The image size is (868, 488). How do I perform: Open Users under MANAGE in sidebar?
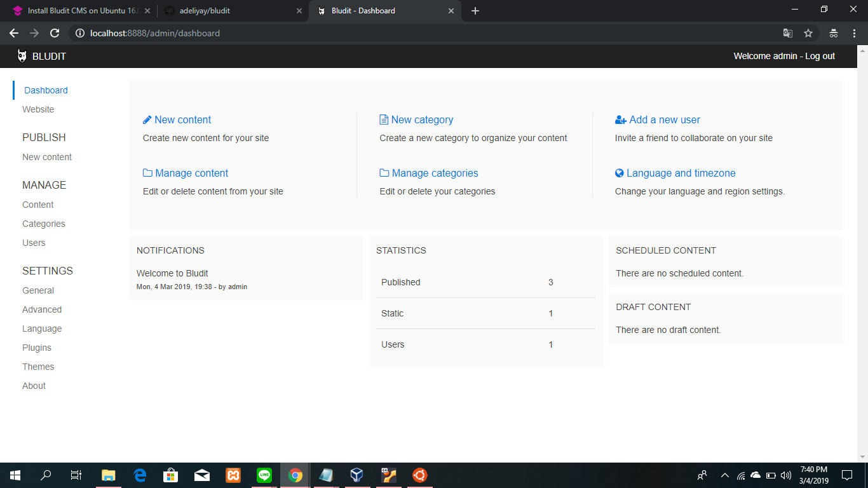[34, 243]
